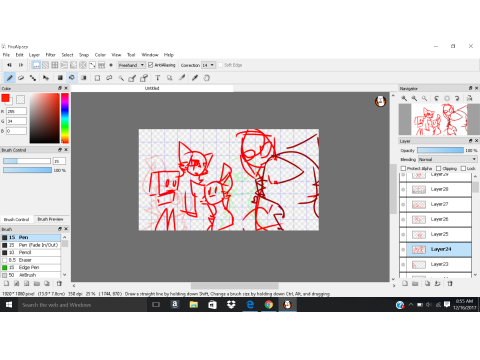The image size is (480, 360).
Task: Toggle the AntiAliasing checkbox
Action: [150, 65]
